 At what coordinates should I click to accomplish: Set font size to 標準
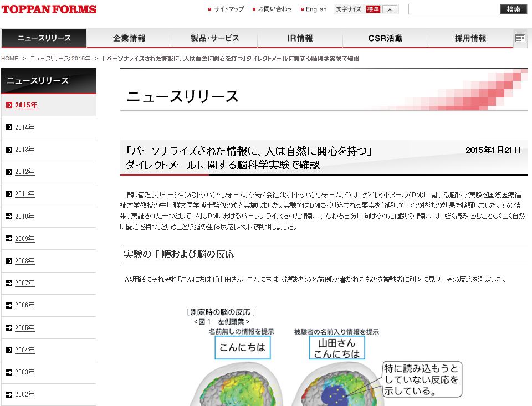pyautogui.click(x=373, y=9)
